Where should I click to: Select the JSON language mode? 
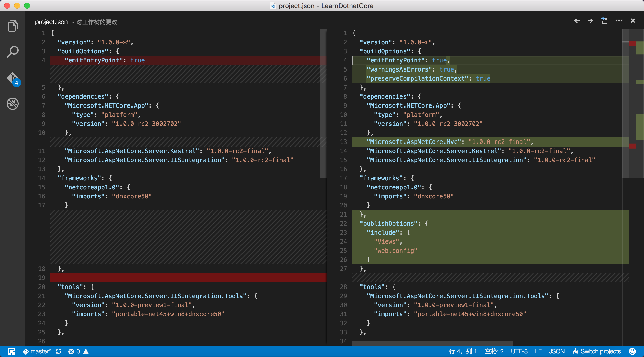click(x=556, y=351)
